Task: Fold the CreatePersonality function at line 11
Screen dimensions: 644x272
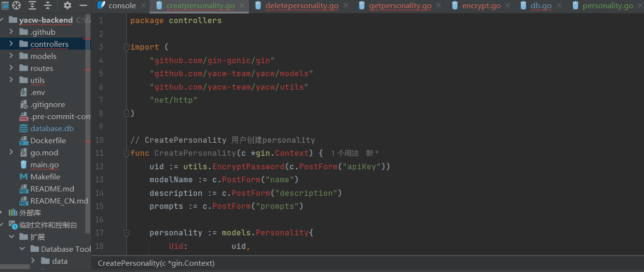Action: [x=126, y=153]
